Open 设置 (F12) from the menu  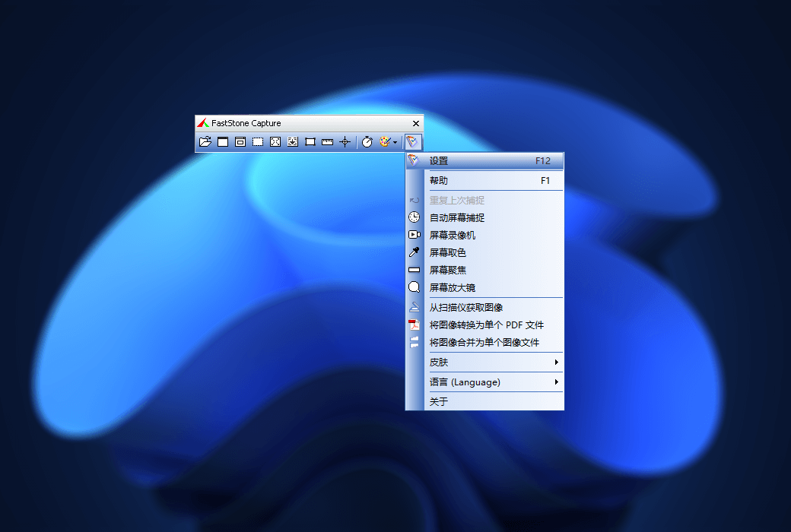coord(484,161)
